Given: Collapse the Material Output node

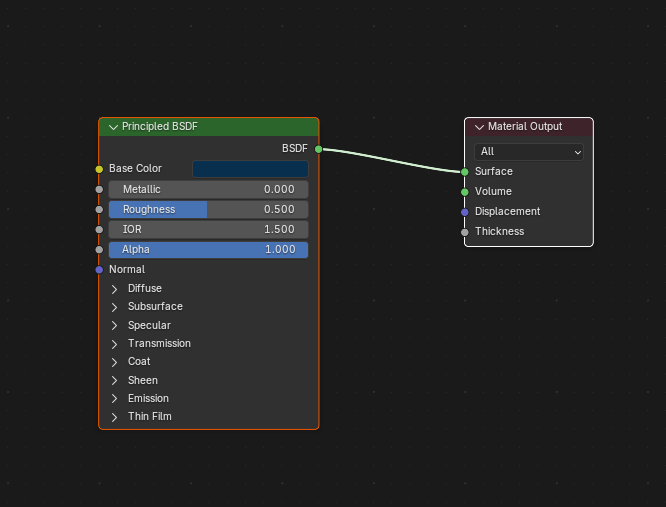Looking at the screenshot, I should point(480,127).
